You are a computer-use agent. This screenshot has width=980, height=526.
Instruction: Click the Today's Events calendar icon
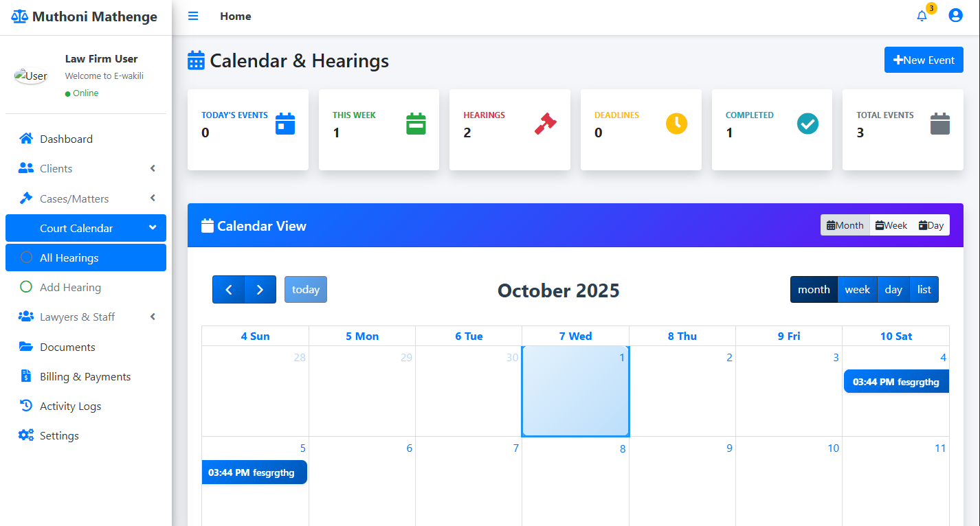click(x=285, y=124)
